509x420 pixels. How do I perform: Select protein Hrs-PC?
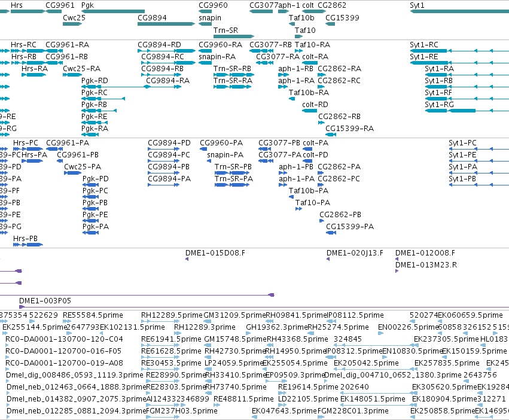(25, 143)
